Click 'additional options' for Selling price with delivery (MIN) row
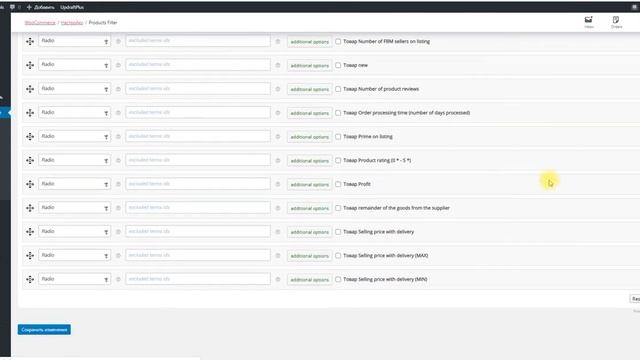Viewport: 640px width, 360px height. pyautogui.click(x=309, y=280)
